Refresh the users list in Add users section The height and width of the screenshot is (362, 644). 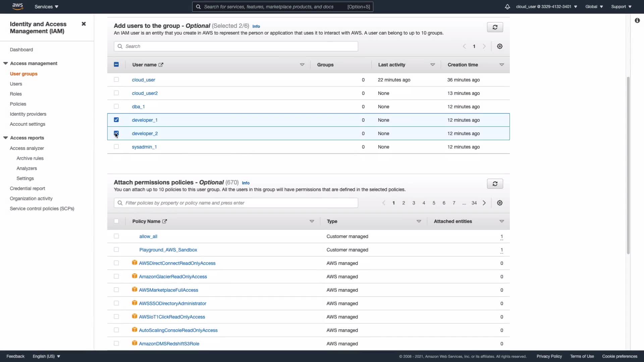[495, 27]
